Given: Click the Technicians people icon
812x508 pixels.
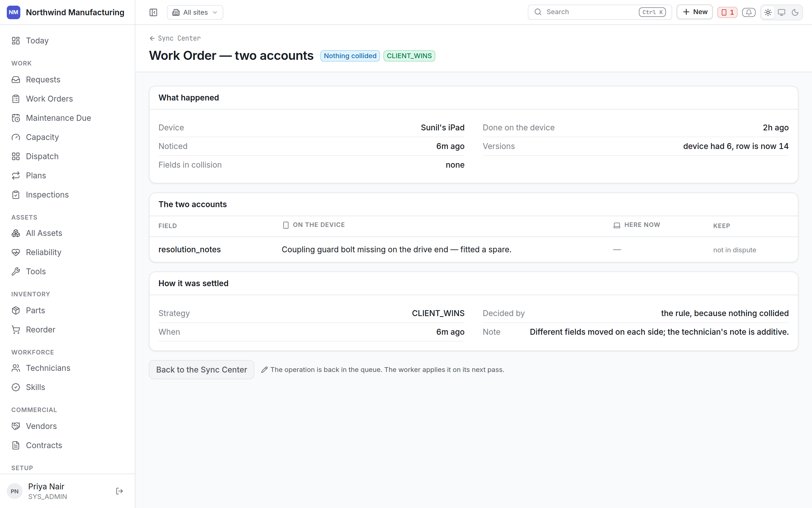Looking at the screenshot, I should point(16,368).
